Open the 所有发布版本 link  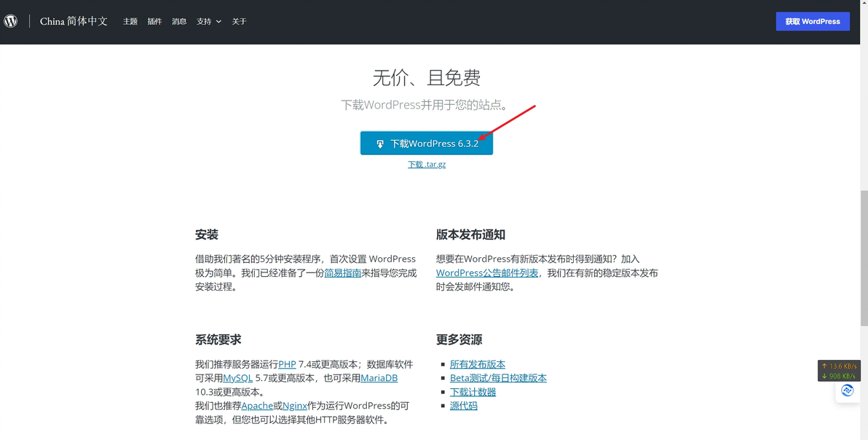pyautogui.click(x=478, y=364)
